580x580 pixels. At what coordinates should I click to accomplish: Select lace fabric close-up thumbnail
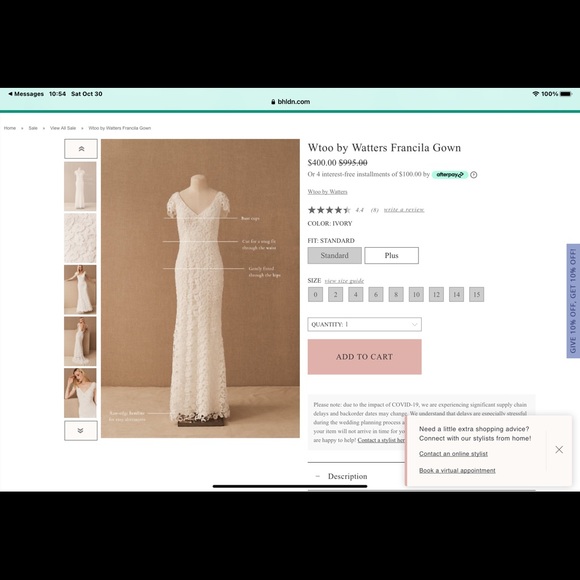pos(80,238)
